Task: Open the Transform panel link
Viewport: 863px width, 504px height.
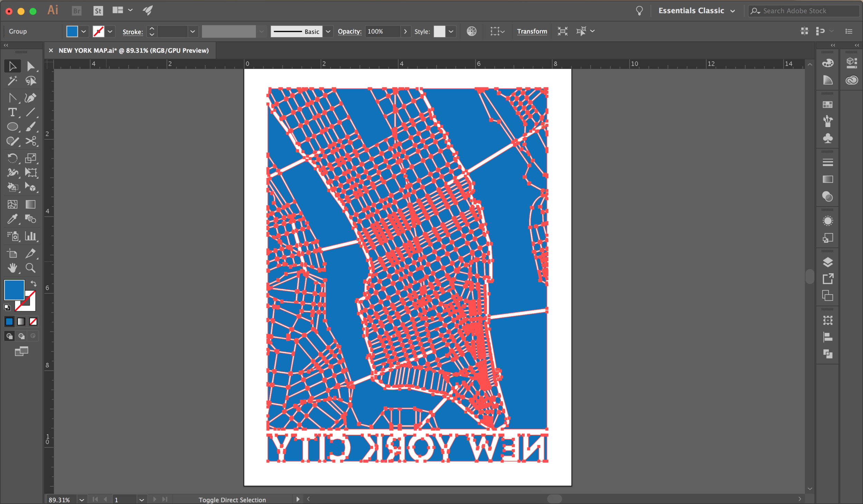Action: 532,31
